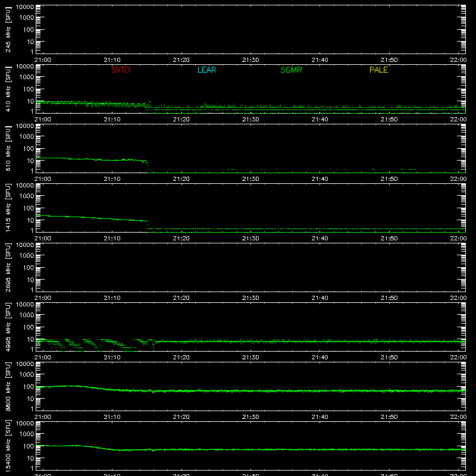
Task: Select the 4995 MHz [SFU] axis title
Action: coord(8,327)
